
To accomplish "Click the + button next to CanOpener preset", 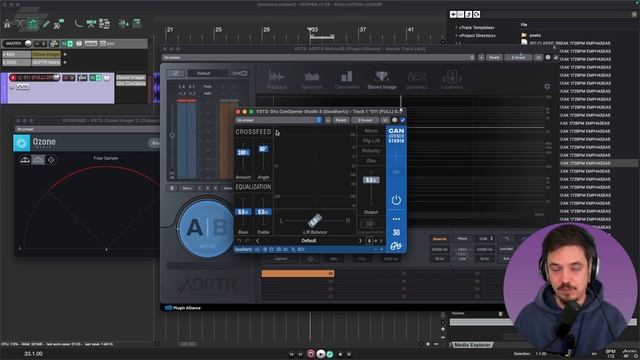I will 328,120.
